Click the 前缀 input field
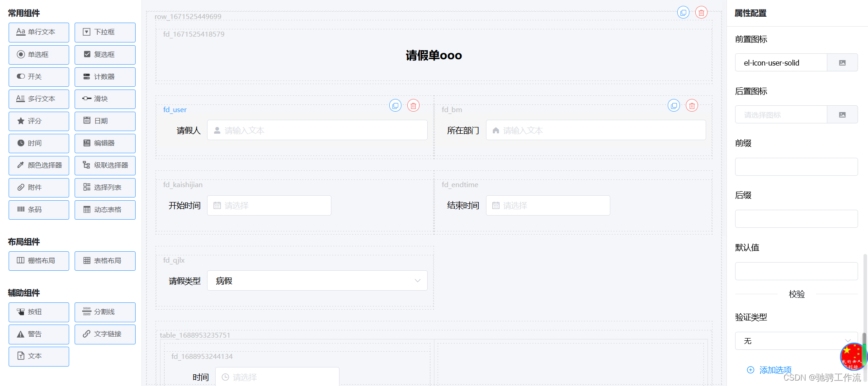868x386 pixels. point(797,167)
